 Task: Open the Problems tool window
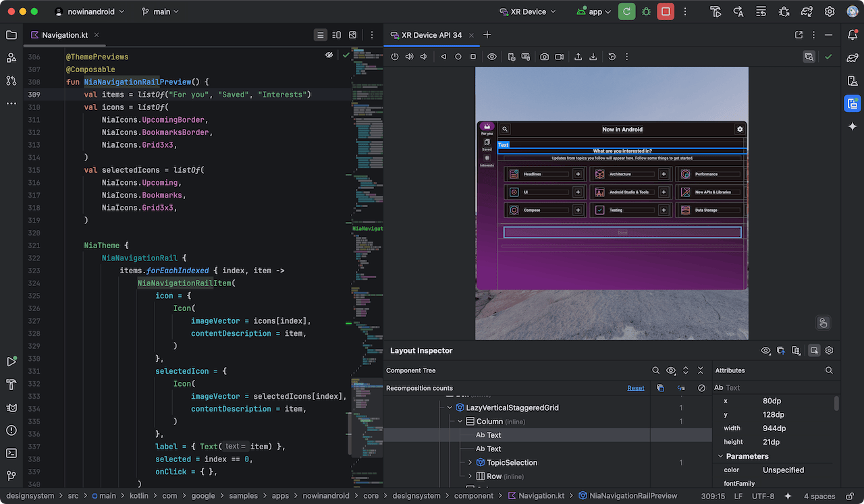11,430
